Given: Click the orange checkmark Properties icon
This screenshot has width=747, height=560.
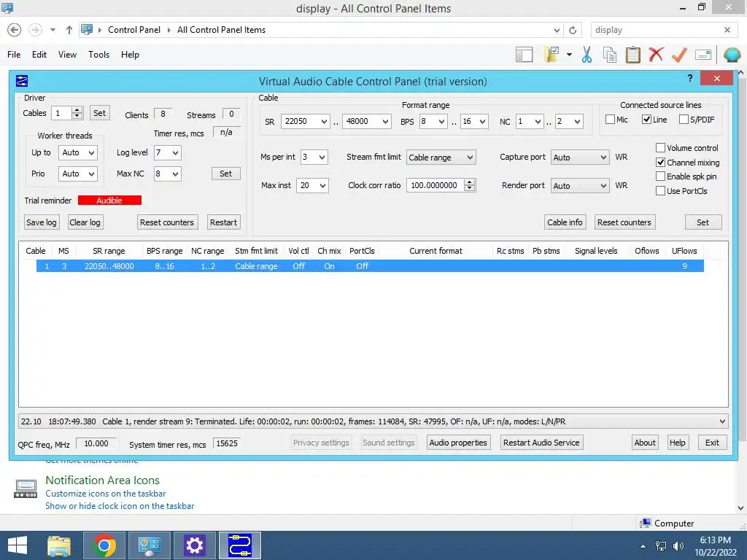Looking at the screenshot, I should click(679, 55).
